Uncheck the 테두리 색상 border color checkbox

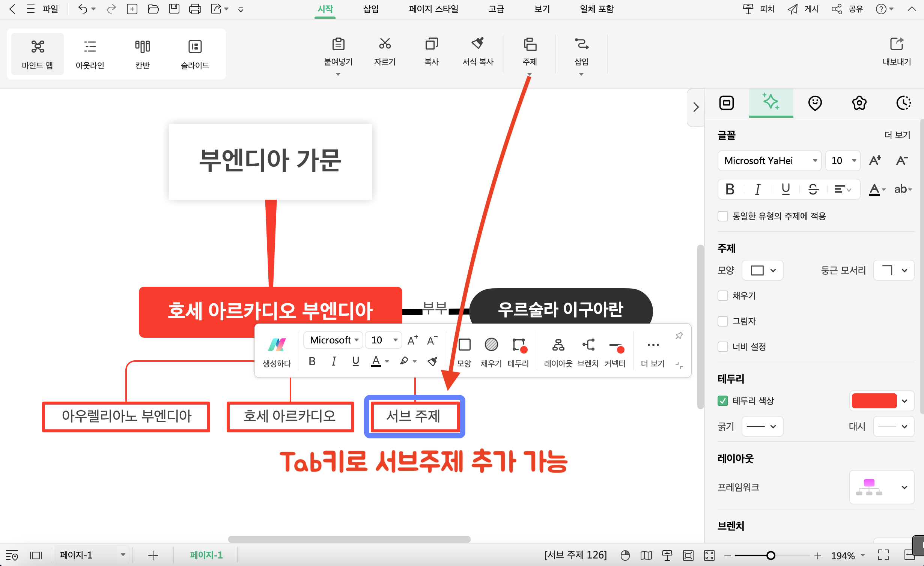pyautogui.click(x=723, y=401)
